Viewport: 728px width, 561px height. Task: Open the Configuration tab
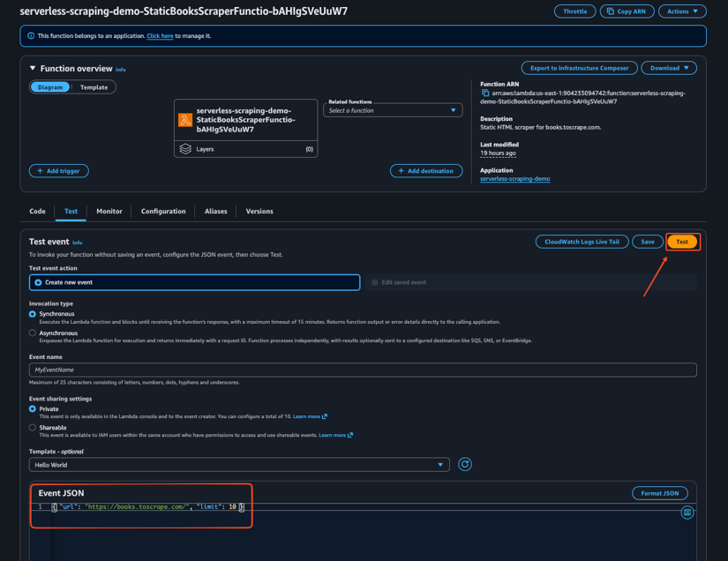coord(163,211)
